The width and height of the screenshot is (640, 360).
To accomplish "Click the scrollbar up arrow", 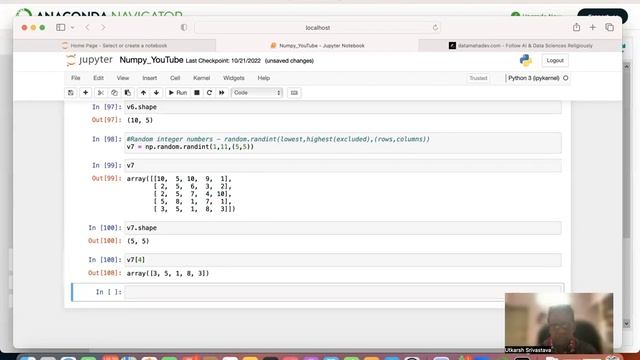I will pos(627,66).
